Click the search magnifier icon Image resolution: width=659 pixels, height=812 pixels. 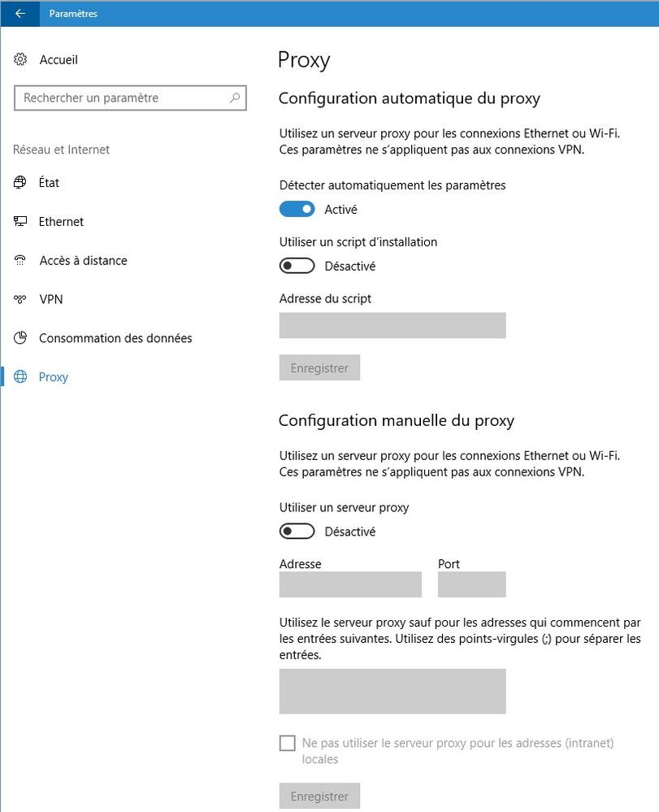pyautogui.click(x=235, y=98)
